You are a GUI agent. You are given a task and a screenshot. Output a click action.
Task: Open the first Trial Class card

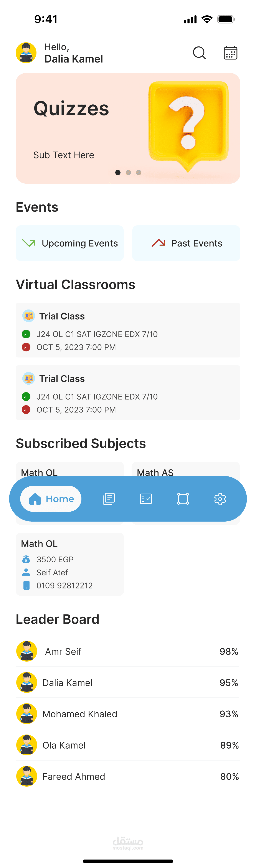[128, 330]
